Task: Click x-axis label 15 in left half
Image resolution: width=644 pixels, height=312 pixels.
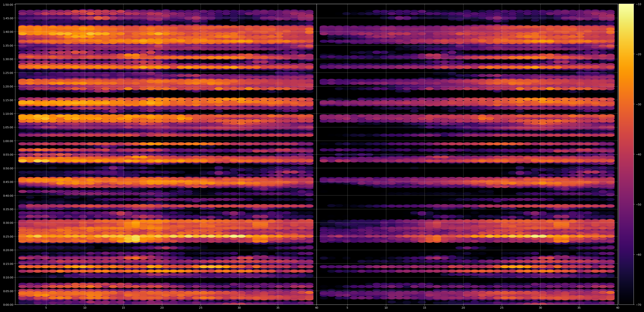Action: pyautogui.click(x=123, y=308)
